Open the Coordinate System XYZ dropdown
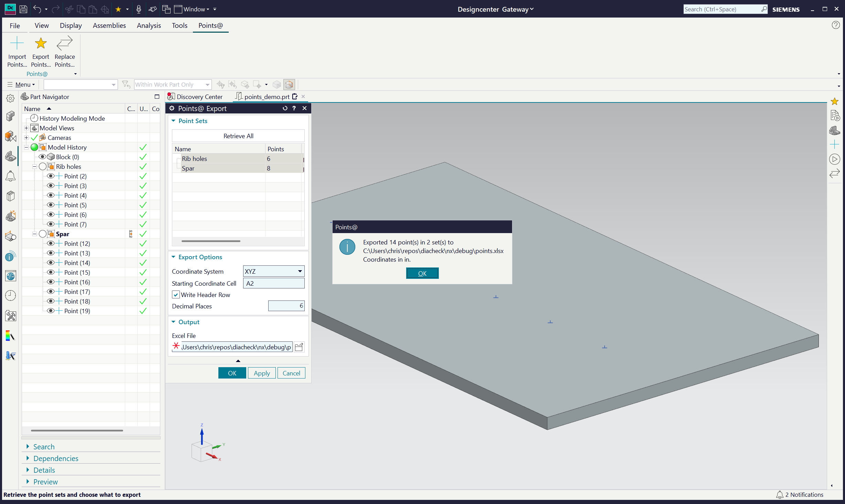Image resolution: width=845 pixels, height=504 pixels. point(274,271)
